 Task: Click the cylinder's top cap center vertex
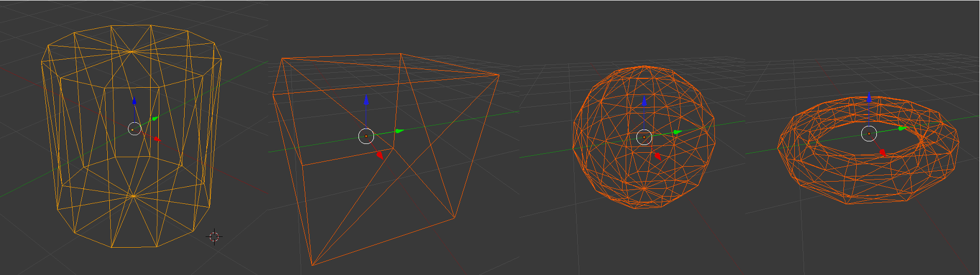[x=132, y=52]
